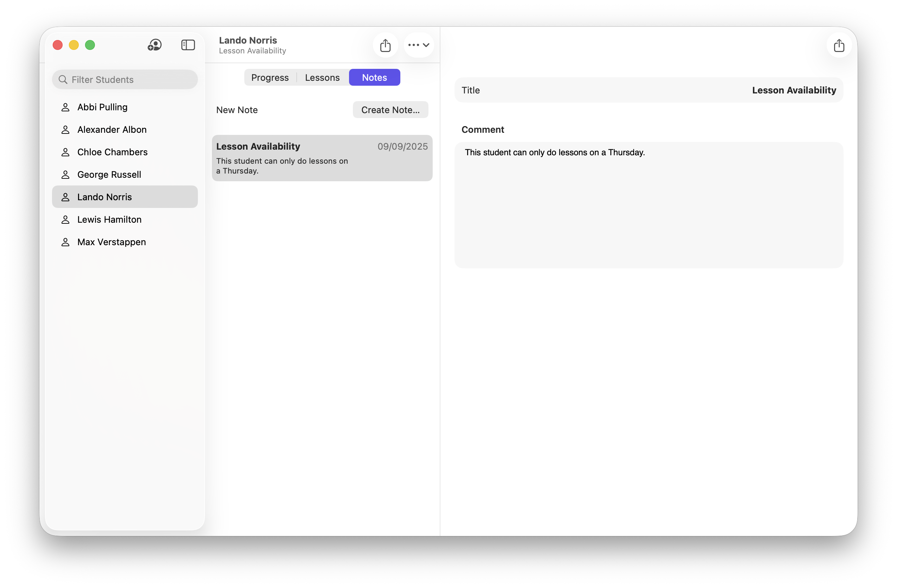Click person icon next to Chloe Chambers
This screenshot has width=897, height=588.
click(x=65, y=152)
